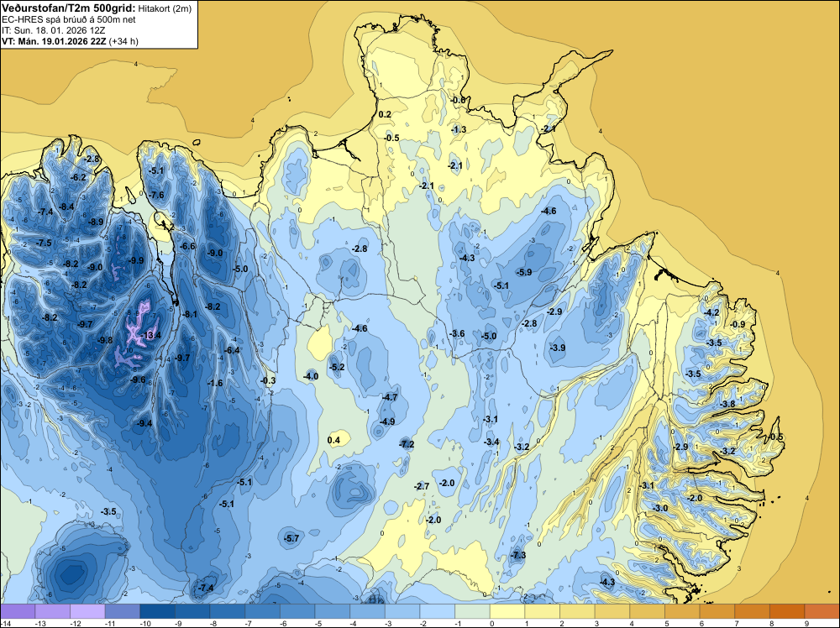The height and width of the screenshot is (628, 840).
Task: Click the -8.9 temperature value
Action: click(96, 222)
